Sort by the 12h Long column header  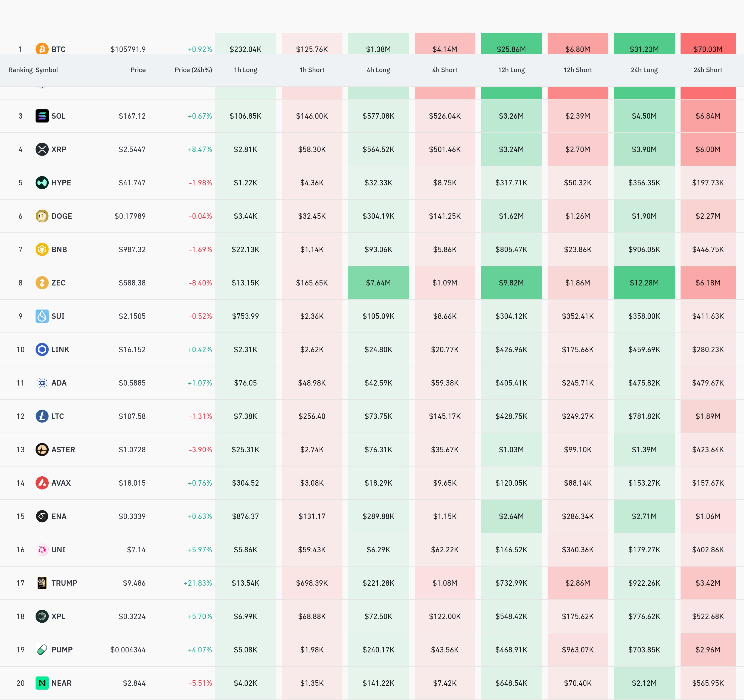coord(511,70)
